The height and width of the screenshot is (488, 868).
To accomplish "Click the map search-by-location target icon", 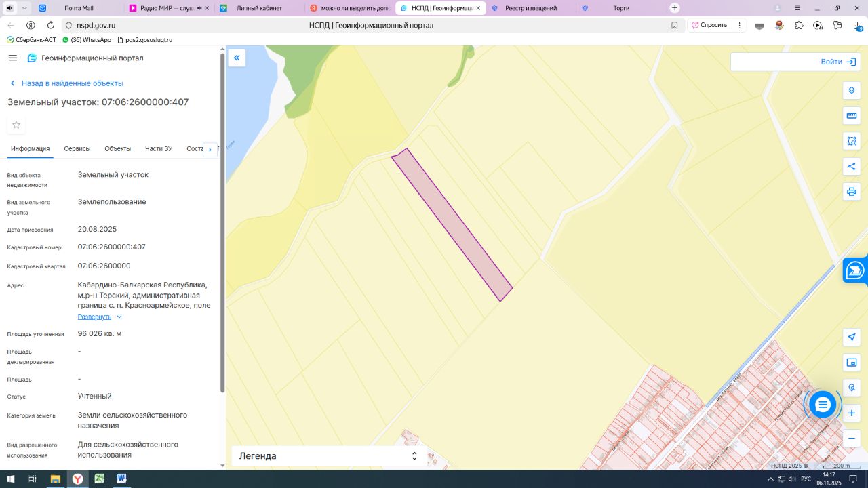I will pyautogui.click(x=852, y=388).
